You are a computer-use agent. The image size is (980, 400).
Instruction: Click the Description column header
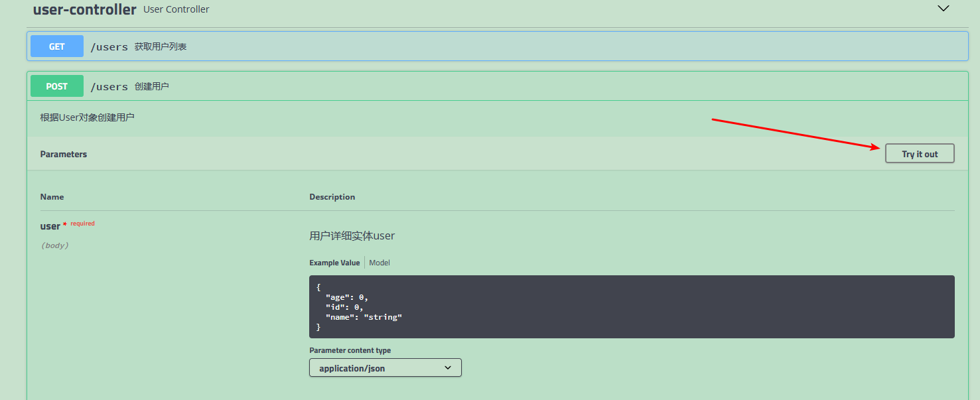click(332, 197)
